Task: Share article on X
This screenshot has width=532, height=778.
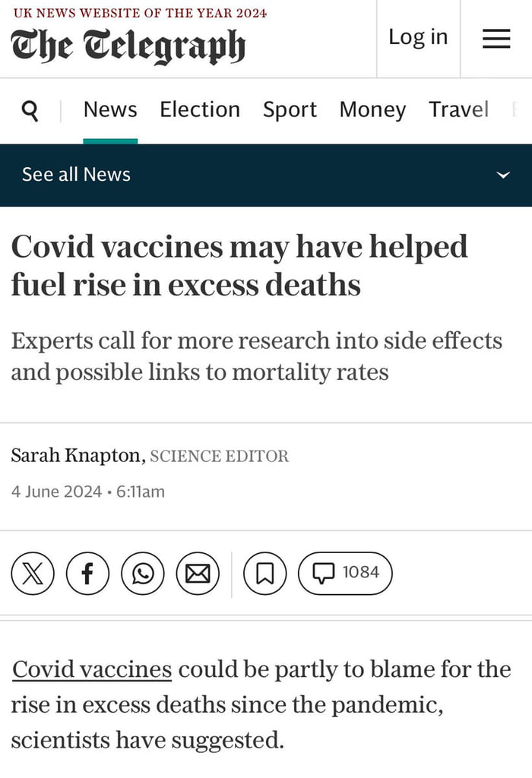Action: pos(33,573)
